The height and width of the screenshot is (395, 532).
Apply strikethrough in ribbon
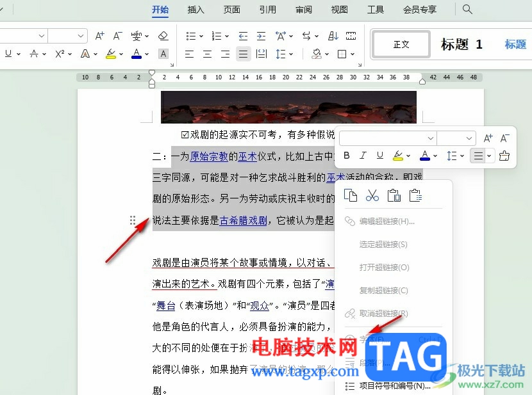pos(34,54)
